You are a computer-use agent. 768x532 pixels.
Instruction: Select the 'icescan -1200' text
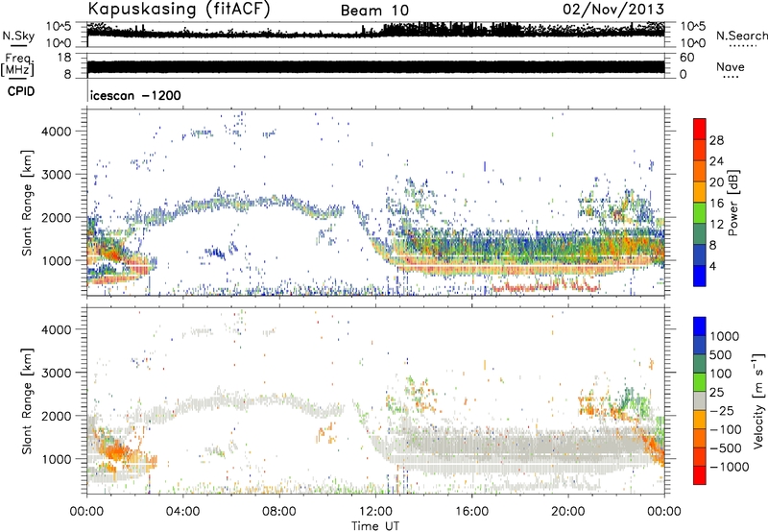[135, 95]
